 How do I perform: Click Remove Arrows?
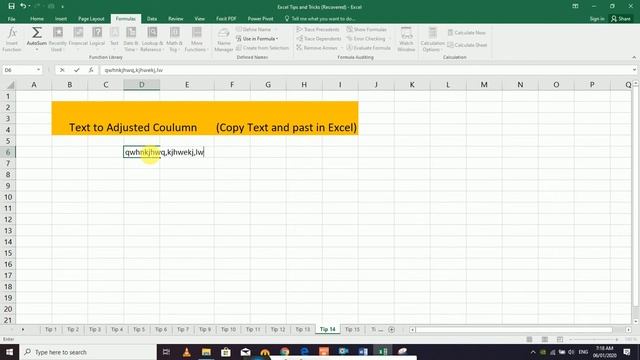tap(317, 48)
